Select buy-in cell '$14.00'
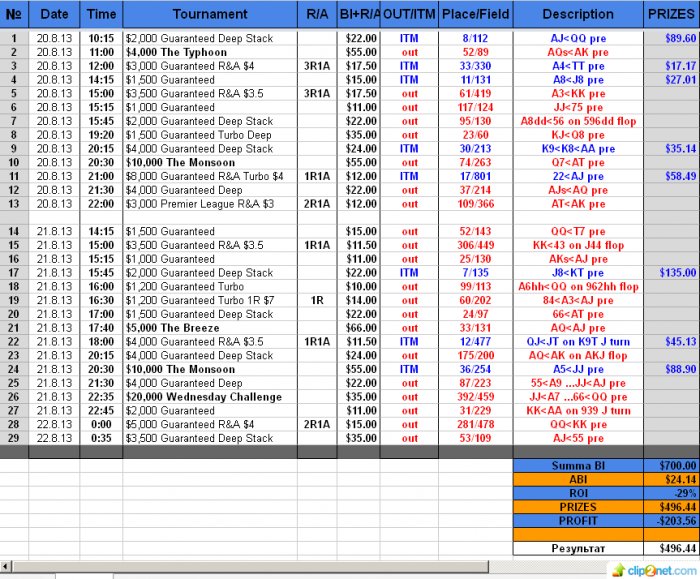The width and height of the screenshot is (700, 579). pyautogui.click(x=358, y=300)
